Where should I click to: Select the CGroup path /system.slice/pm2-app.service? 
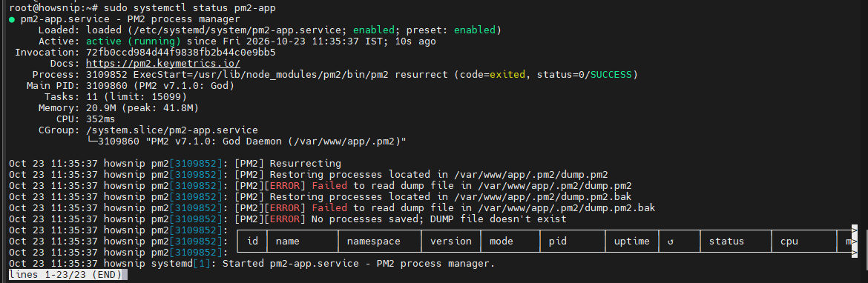172,130
